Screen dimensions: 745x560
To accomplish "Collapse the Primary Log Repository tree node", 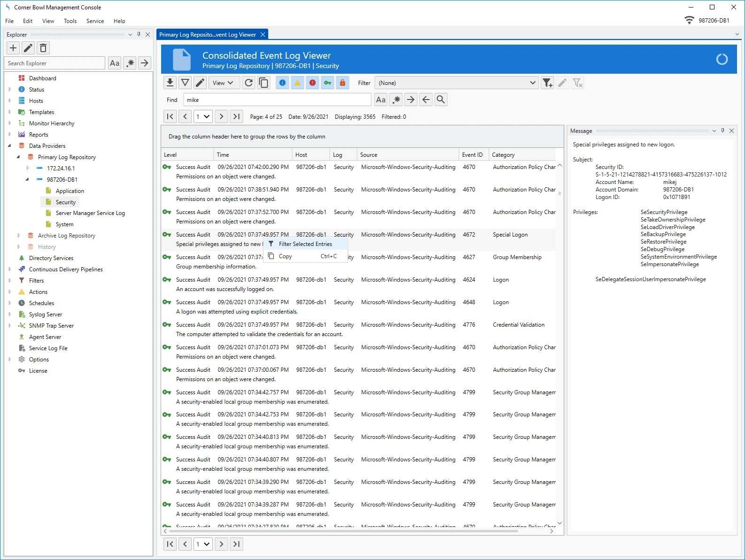I will coord(18,157).
